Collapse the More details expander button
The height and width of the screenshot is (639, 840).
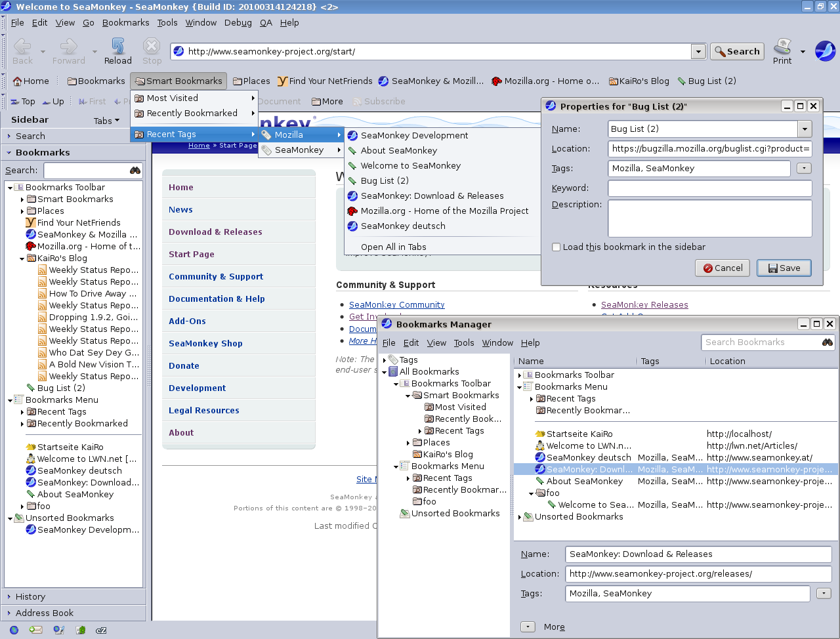click(528, 627)
